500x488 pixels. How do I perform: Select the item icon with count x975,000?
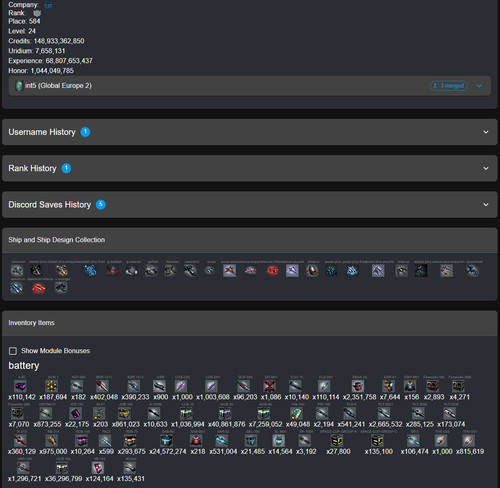51,441
